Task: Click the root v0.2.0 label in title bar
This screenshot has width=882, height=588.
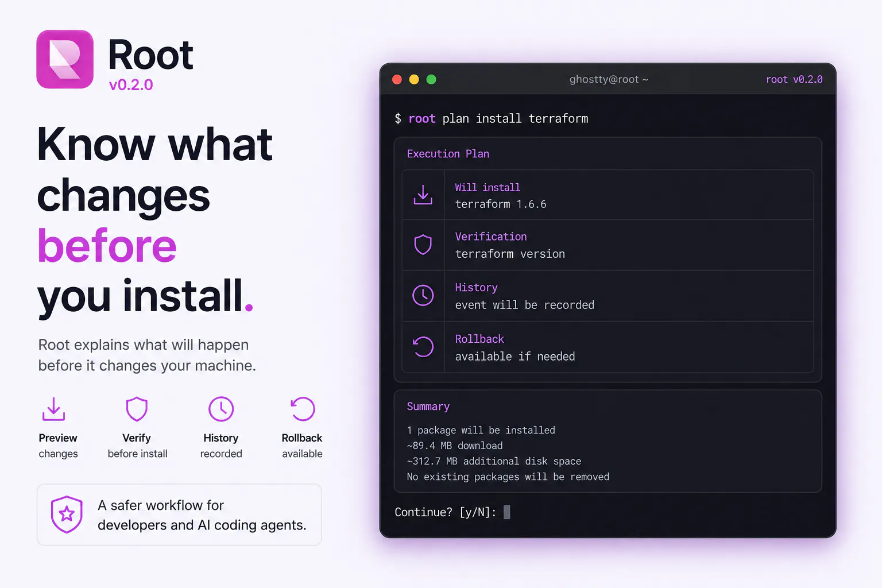Action: pos(794,79)
